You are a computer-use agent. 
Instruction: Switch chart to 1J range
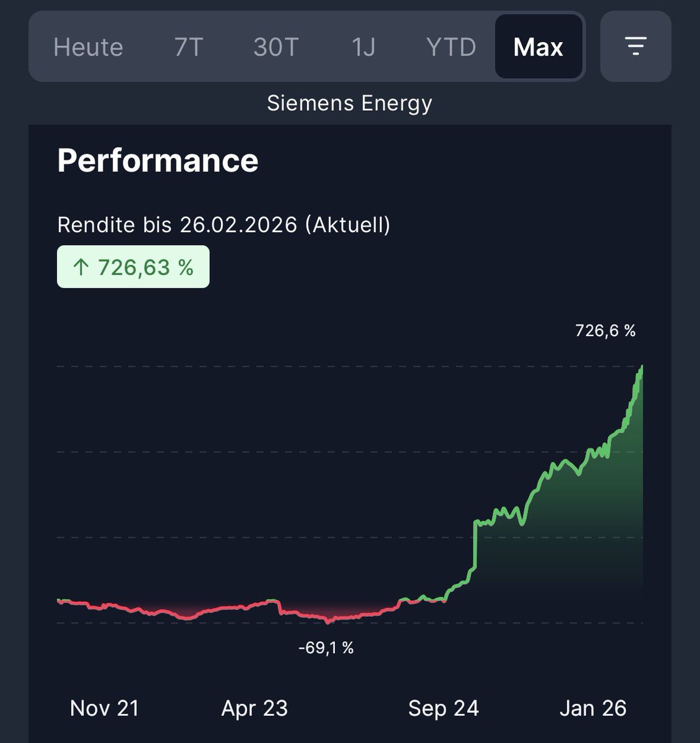[363, 47]
